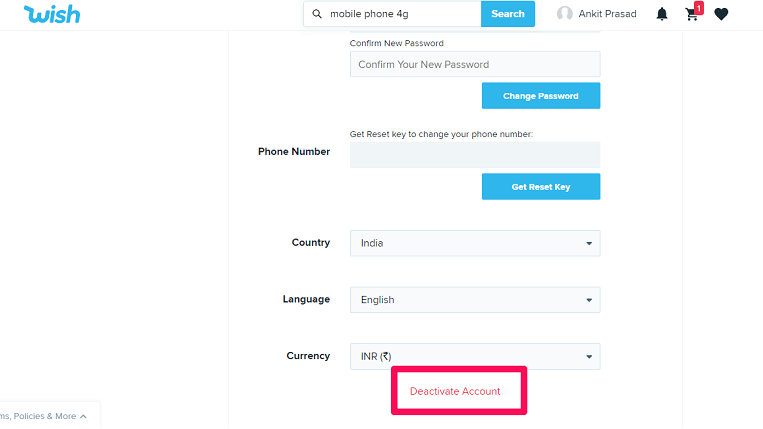Click the Get Reset Key button
763x429 pixels.
pyautogui.click(x=541, y=187)
